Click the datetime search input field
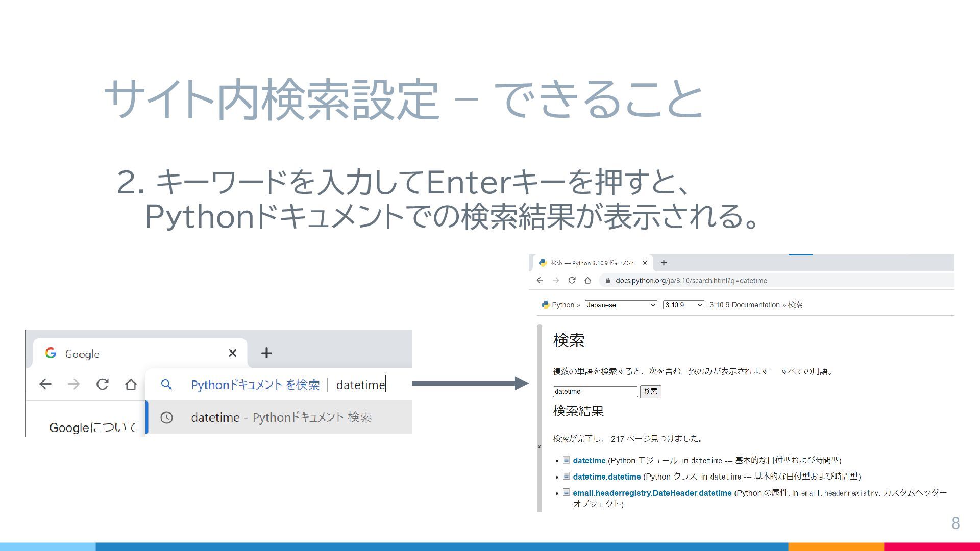Image resolution: width=980 pixels, height=551 pixels. click(x=595, y=391)
